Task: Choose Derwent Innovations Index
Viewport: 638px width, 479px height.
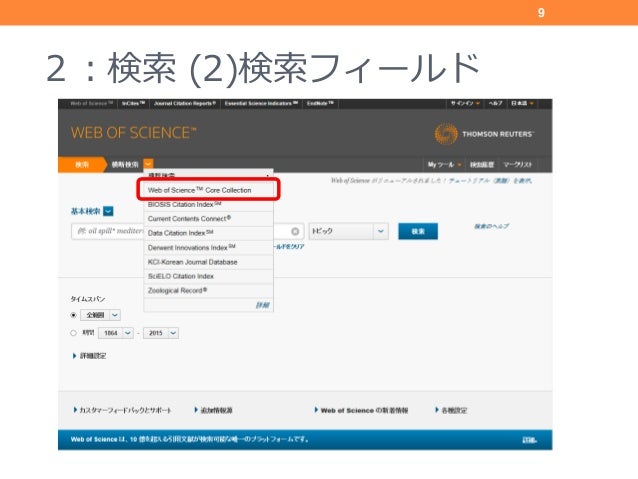Action: [x=208, y=247]
